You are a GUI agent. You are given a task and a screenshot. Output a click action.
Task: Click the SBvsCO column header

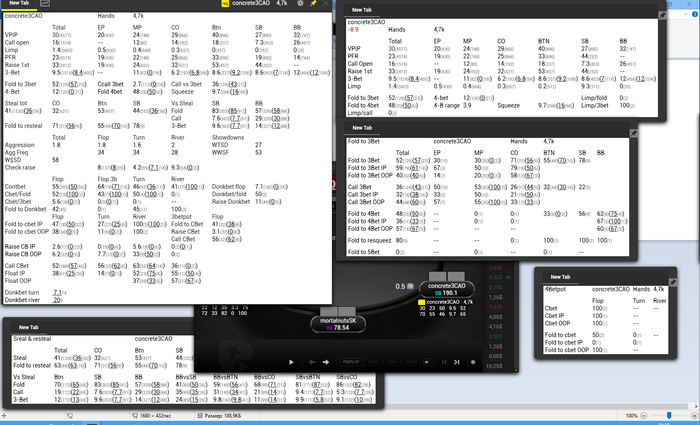coord(346,377)
